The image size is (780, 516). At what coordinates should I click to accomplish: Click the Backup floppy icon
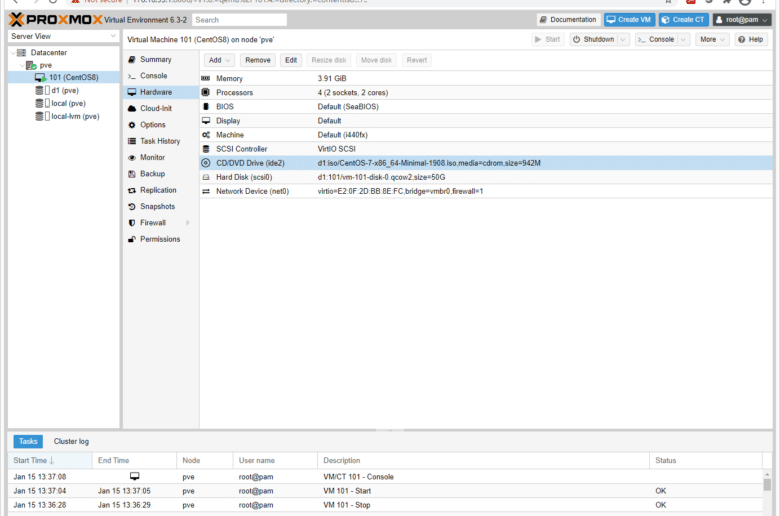click(132, 174)
